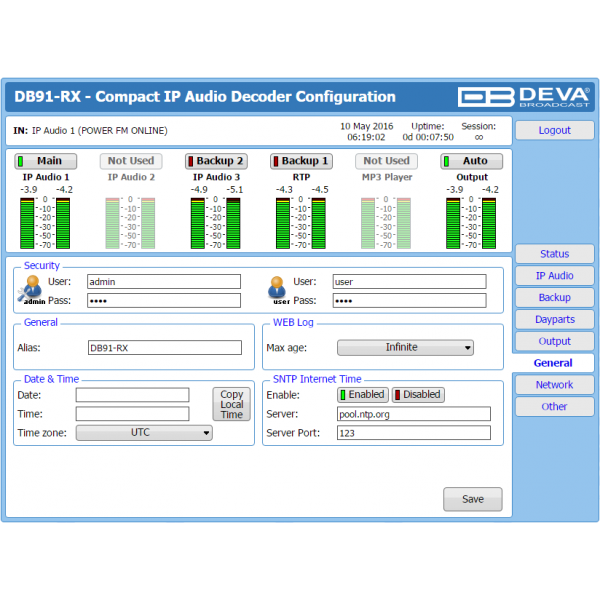Open the WEB Log Max age dropdown
Screen dimensions: 600x600
(405, 347)
